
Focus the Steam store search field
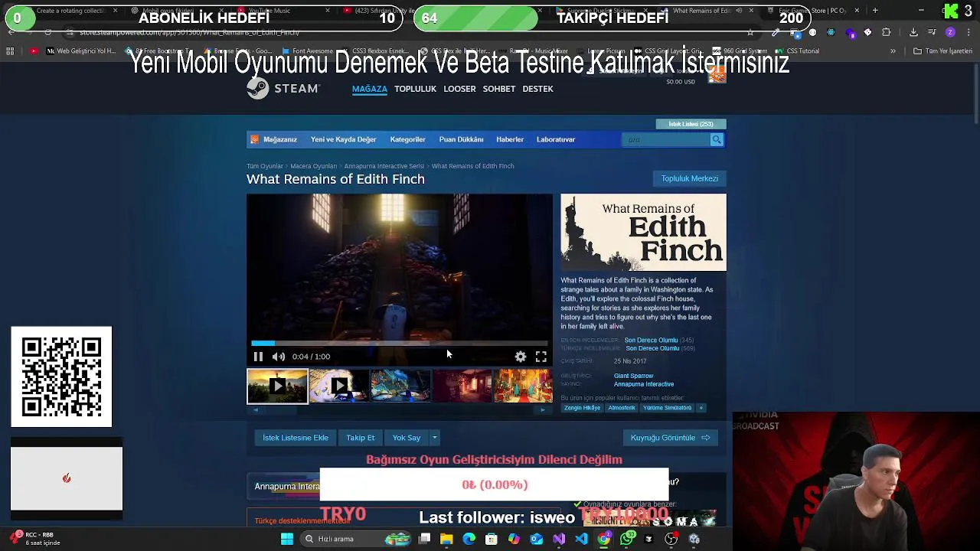click(666, 139)
